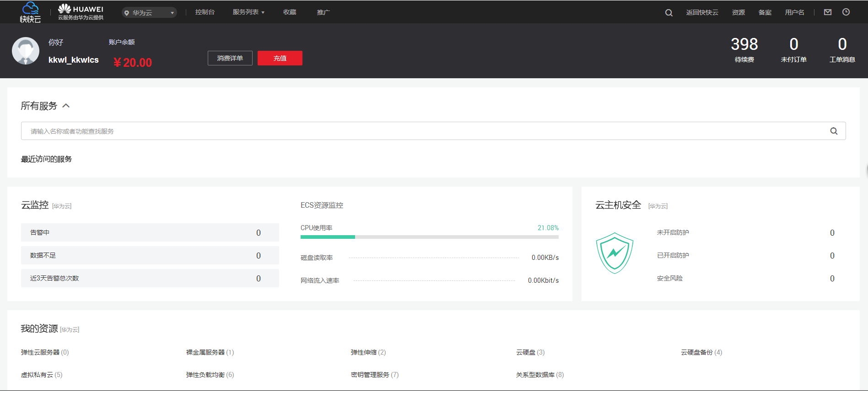This screenshot has height=404, width=868.
Task: Click the 最近访问的服务 label
Action: pyautogui.click(x=46, y=159)
